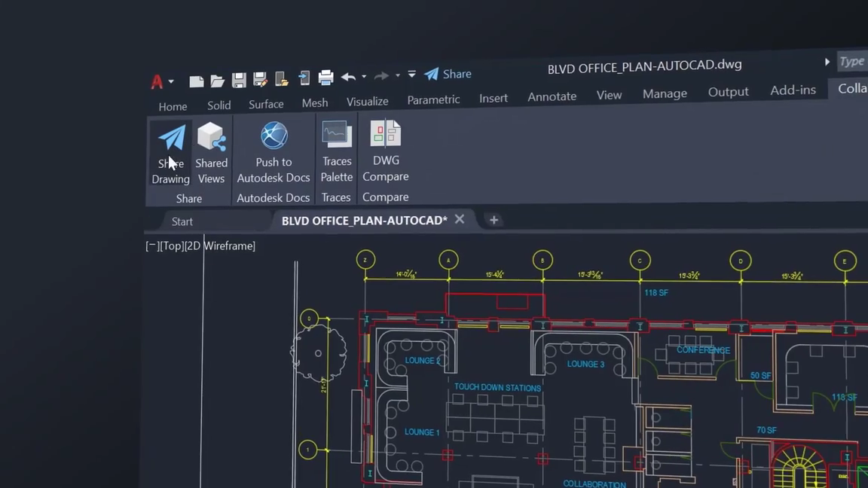
Task: Switch to the Visualize ribbon tab
Action: tap(368, 101)
